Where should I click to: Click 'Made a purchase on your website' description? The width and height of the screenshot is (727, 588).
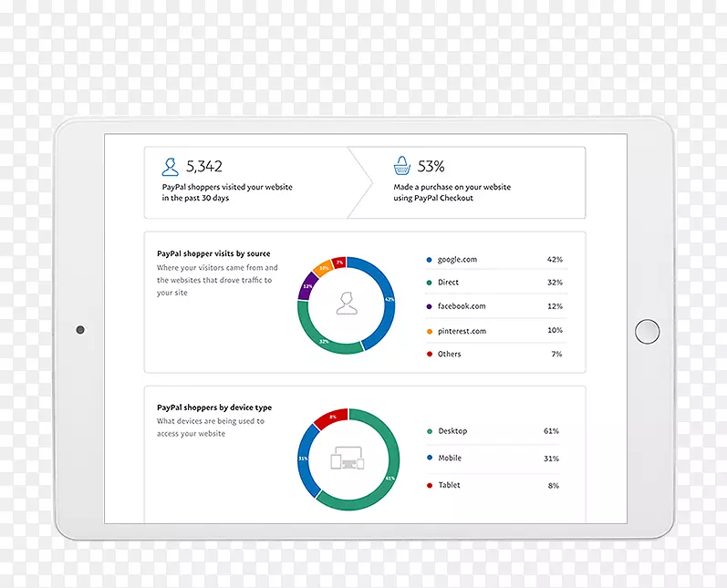click(452, 192)
